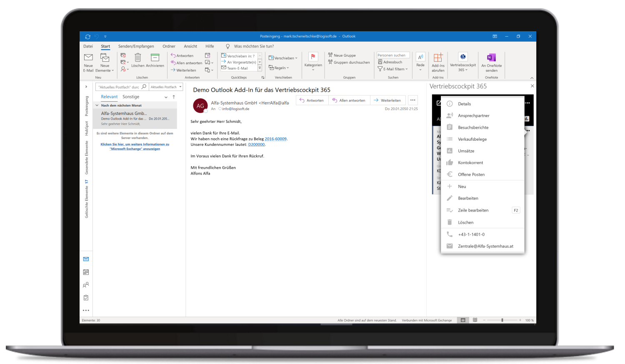Expand the QuickSteps gallery arrow

[260, 68]
